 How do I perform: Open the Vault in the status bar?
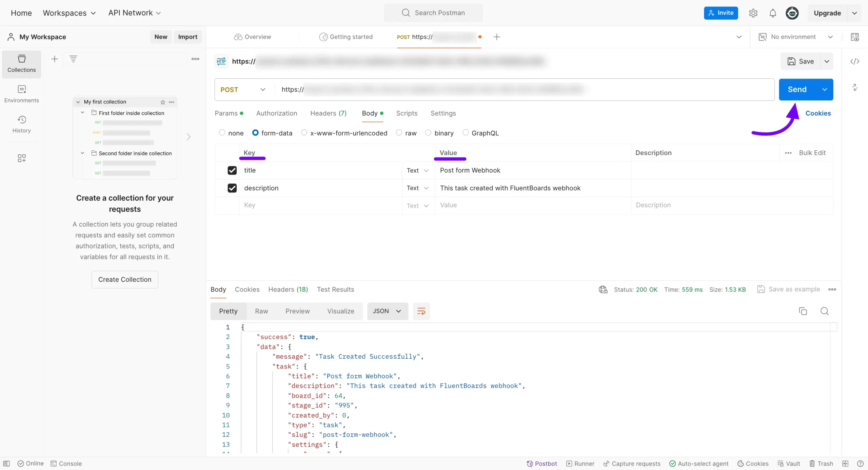pos(789,464)
